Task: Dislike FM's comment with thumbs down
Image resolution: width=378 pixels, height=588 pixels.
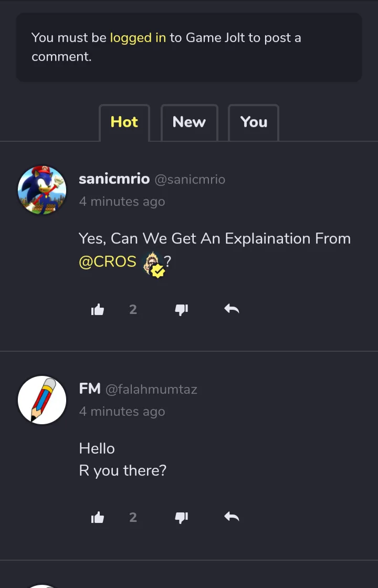Action: pyautogui.click(x=181, y=518)
